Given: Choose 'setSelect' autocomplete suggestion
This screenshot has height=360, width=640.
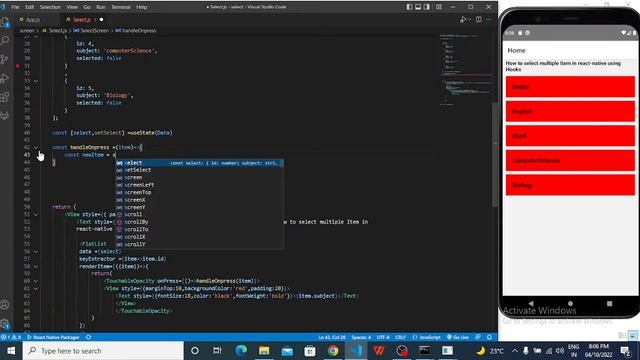Looking at the screenshot, I should (x=199, y=170).
